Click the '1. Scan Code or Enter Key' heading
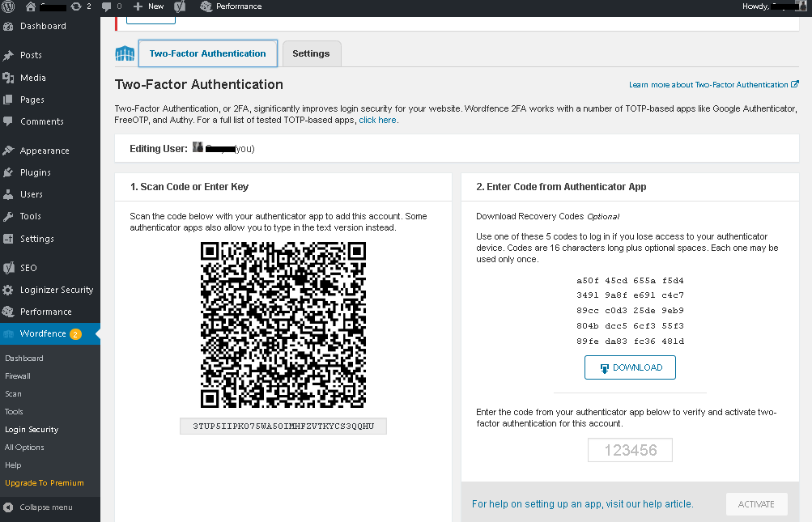 (x=189, y=186)
